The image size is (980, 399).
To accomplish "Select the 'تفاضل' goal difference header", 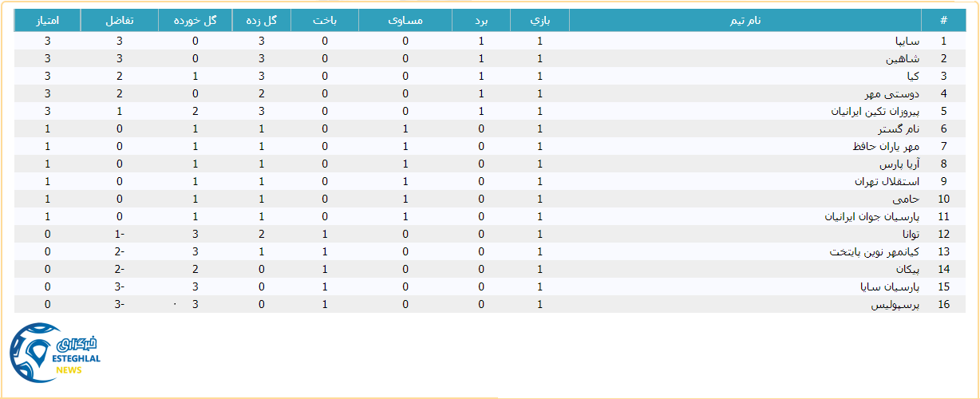I will (x=119, y=21).
